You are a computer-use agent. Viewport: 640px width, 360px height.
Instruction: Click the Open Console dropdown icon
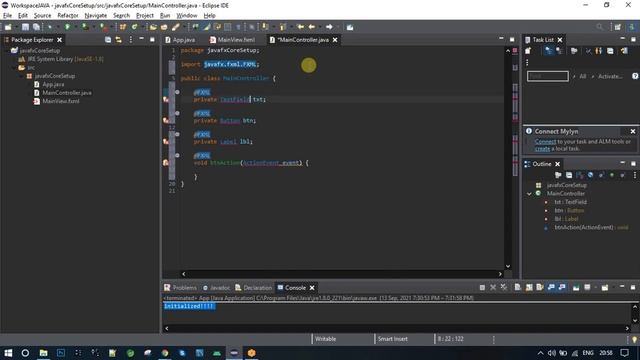605,287
